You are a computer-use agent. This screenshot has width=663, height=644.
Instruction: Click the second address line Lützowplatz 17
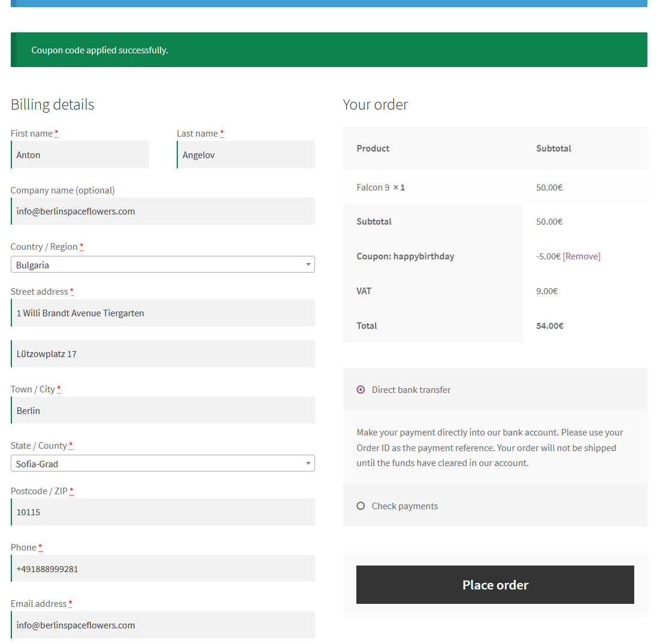[x=162, y=353]
